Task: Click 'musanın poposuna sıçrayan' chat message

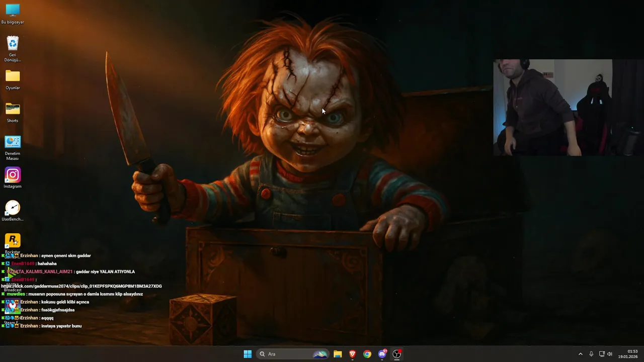Action: [x=86, y=294]
